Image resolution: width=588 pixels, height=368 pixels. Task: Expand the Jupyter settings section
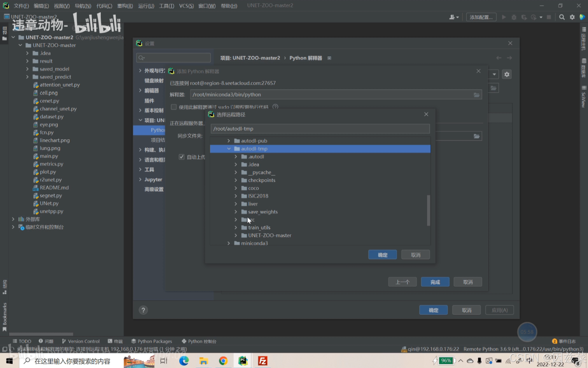coord(140,179)
